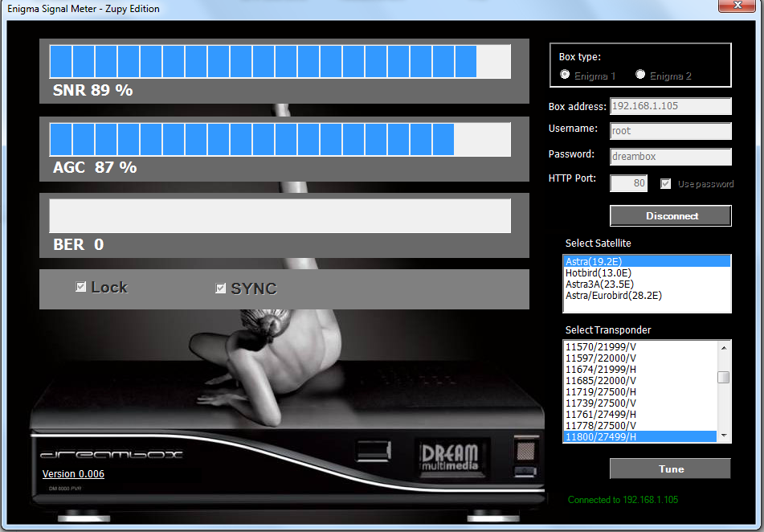Click the BER 0 label

pos(79,244)
